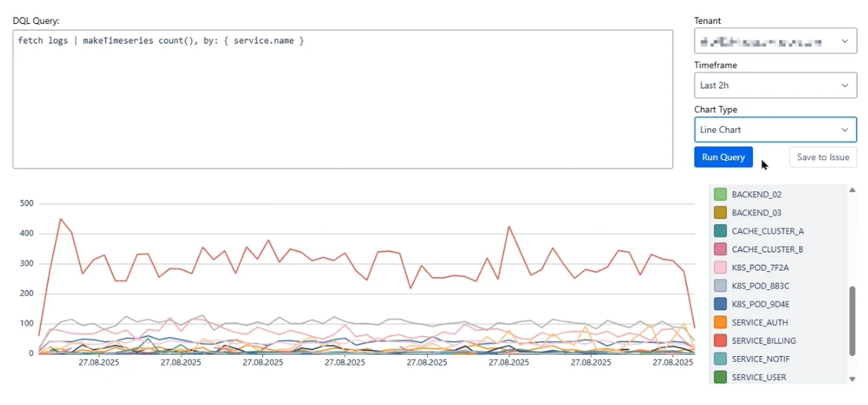Hide the SERVICE_AUTH series label
The width and height of the screenshot is (868, 405).
[x=759, y=323]
